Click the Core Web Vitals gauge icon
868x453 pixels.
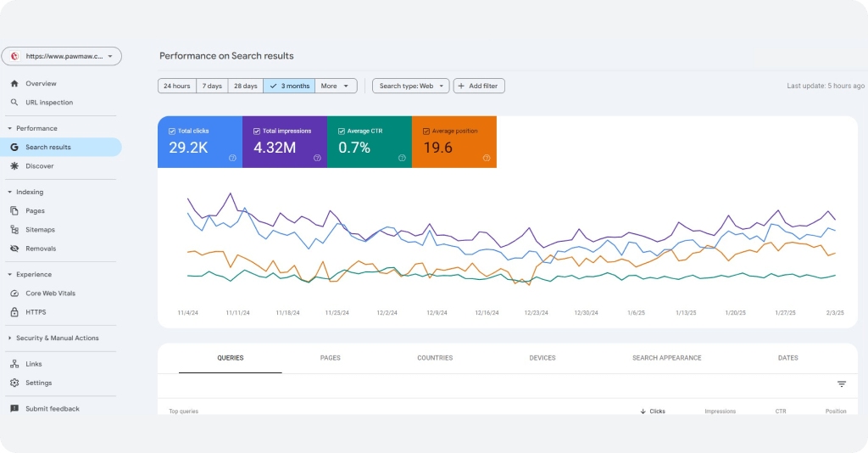point(14,294)
